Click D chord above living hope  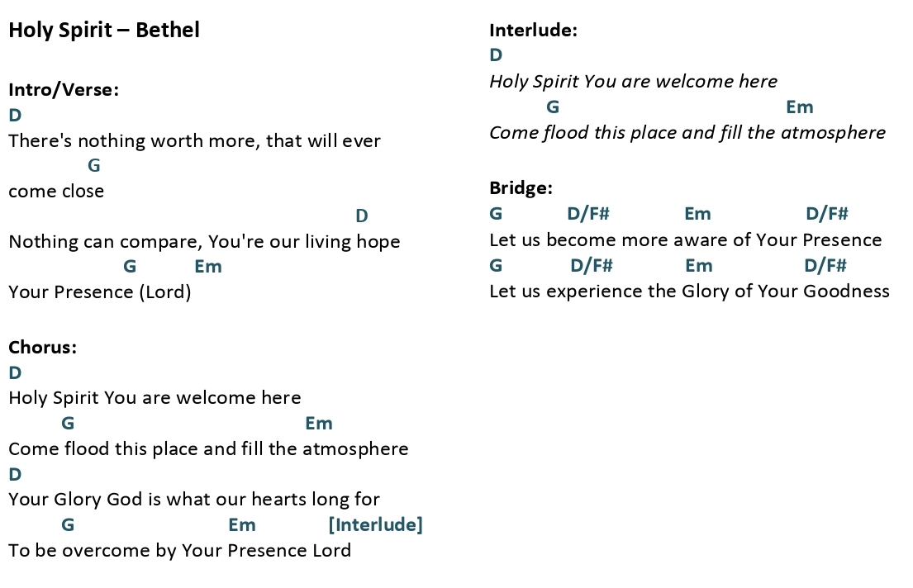(362, 216)
